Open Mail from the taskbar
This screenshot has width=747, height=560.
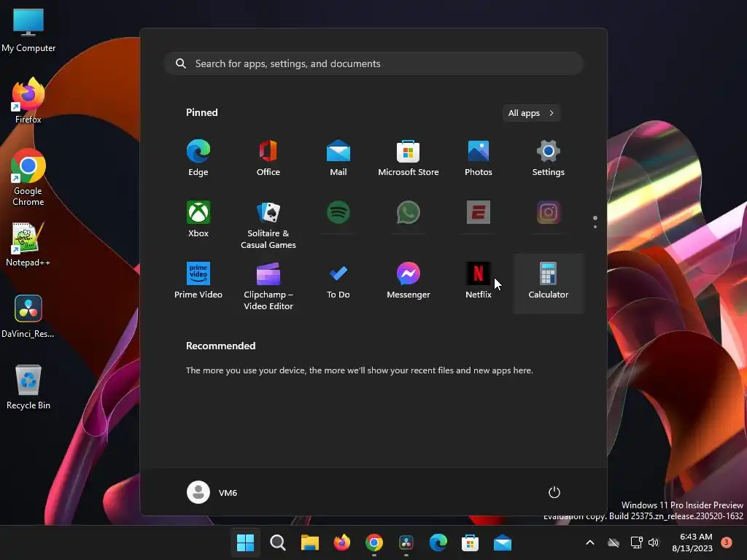pos(502,542)
